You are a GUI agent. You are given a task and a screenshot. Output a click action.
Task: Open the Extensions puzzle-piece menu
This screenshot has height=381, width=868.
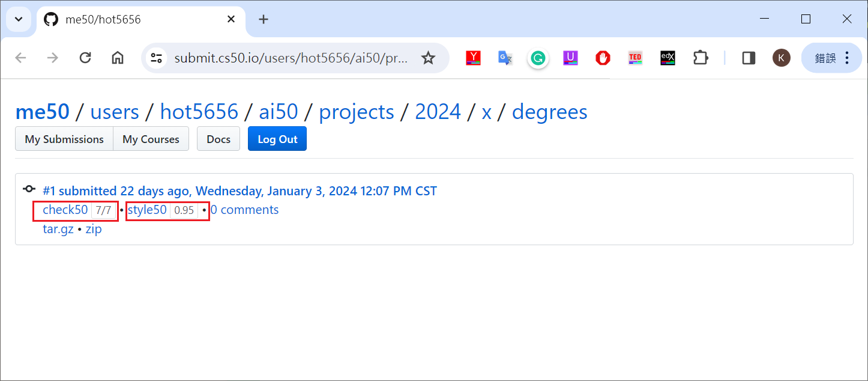click(x=700, y=58)
